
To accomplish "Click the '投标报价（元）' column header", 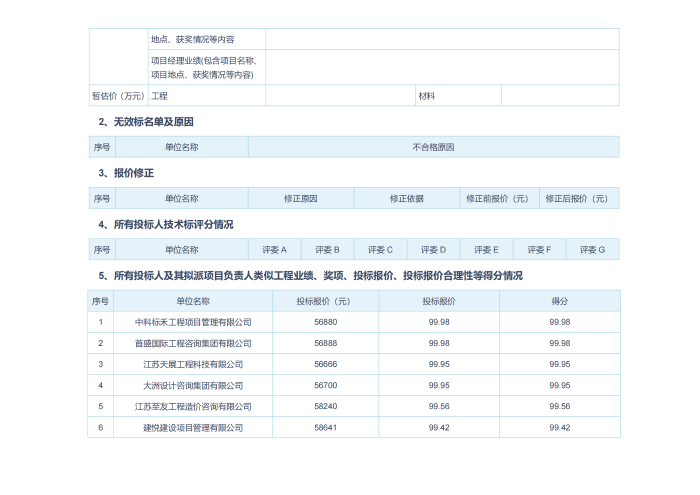I will 325,301.
